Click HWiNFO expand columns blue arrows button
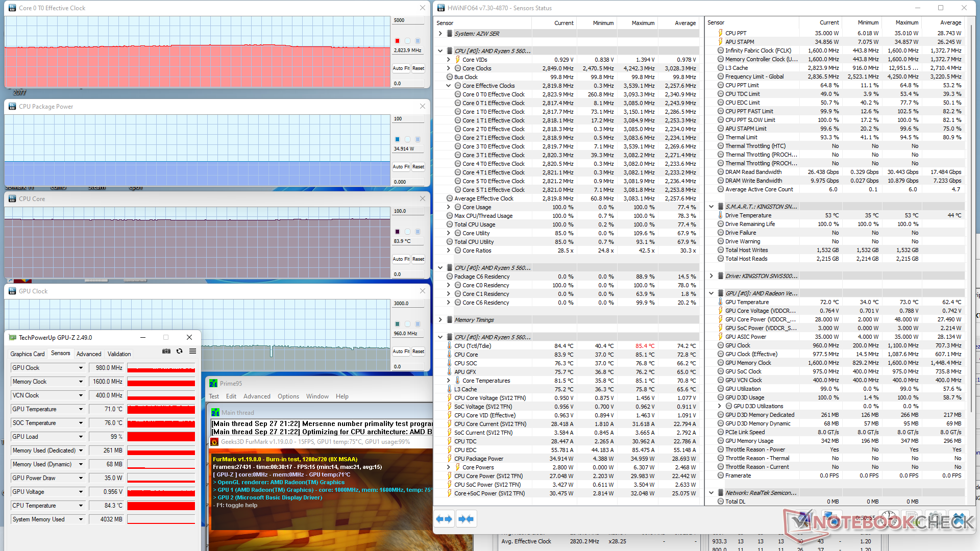Image resolution: width=980 pixels, height=551 pixels. point(444,519)
